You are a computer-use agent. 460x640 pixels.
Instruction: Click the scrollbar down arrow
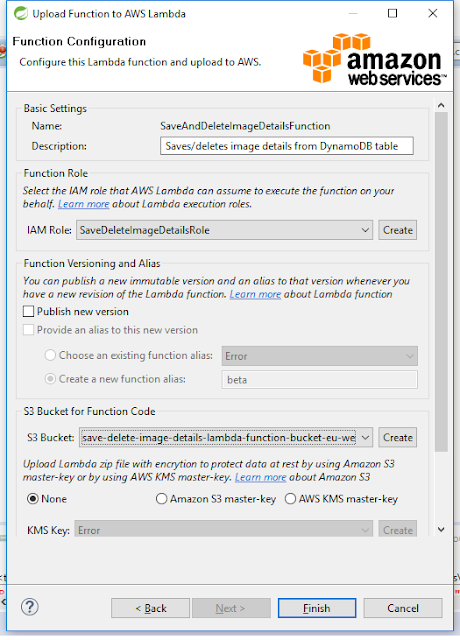point(441,529)
